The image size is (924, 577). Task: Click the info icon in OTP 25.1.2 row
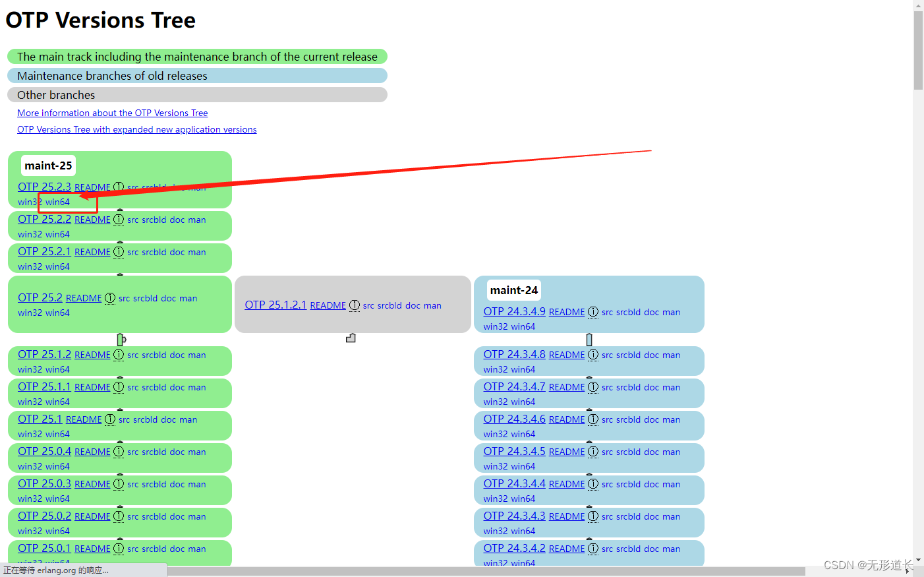[119, 355]
